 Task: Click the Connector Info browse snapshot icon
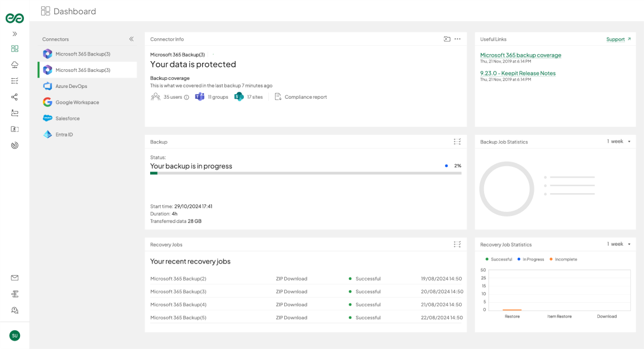(x=447, y=39)
